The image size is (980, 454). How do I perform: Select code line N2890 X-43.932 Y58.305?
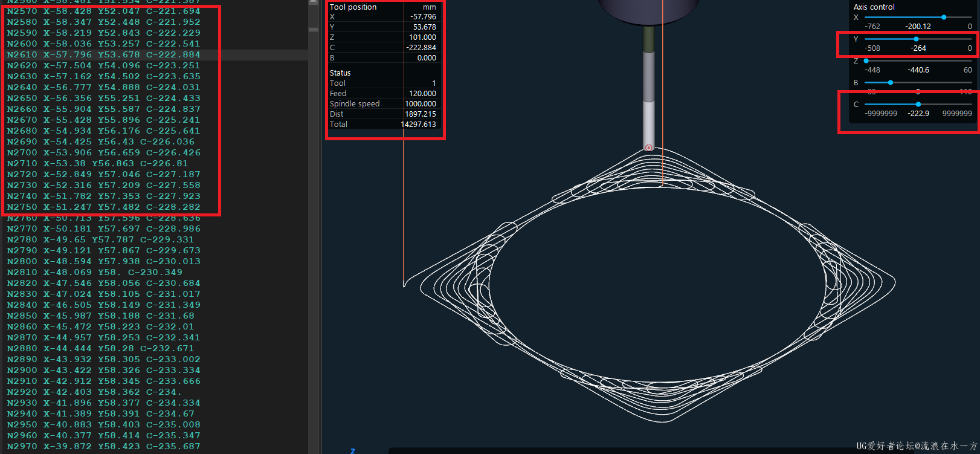tap(103, 359)
